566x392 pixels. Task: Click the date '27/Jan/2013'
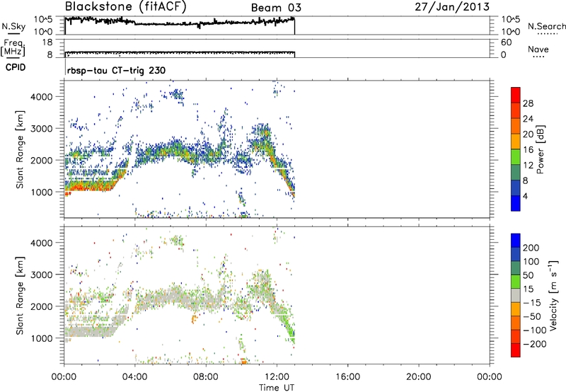452,7
